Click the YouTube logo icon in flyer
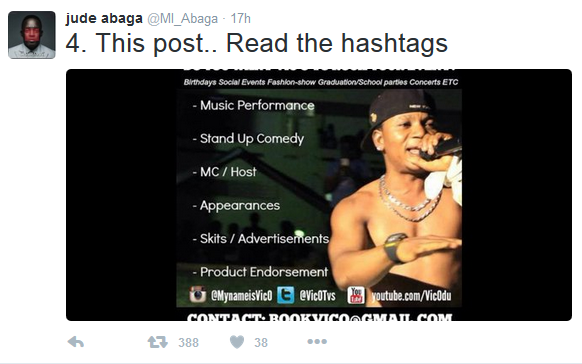The height and width of the screenshot is (364, 582). (356, 295)
